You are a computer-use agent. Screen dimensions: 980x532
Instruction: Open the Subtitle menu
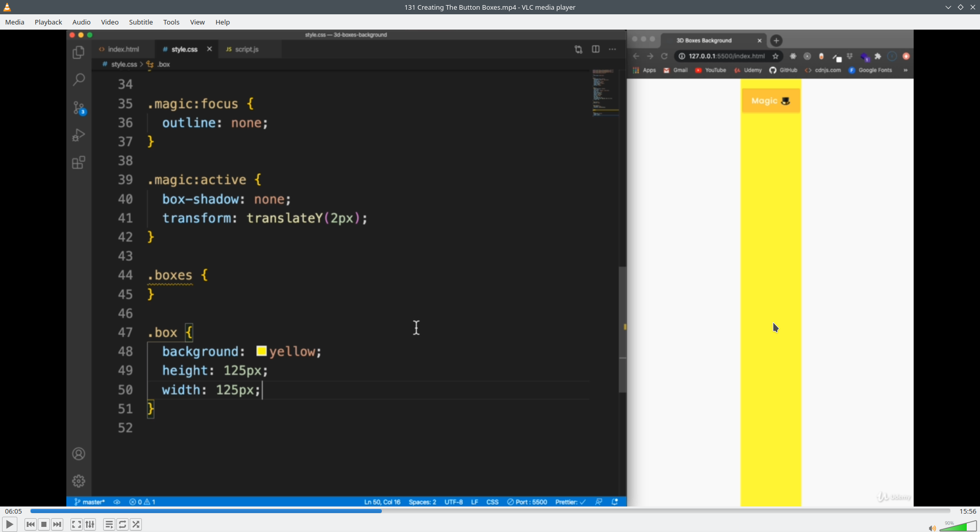[x=141, y=22]
